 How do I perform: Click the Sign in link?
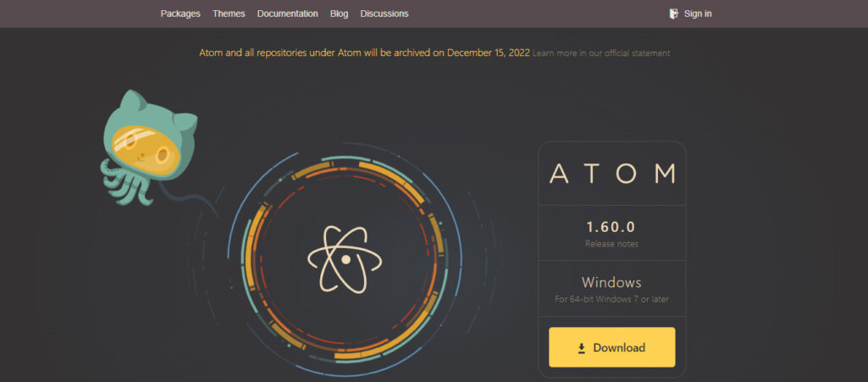(x=698, y=14)
